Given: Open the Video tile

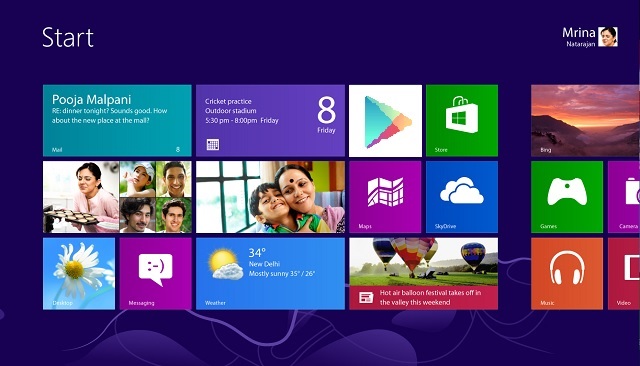Looking at the screenshot, I should click(x=624, y=273).
